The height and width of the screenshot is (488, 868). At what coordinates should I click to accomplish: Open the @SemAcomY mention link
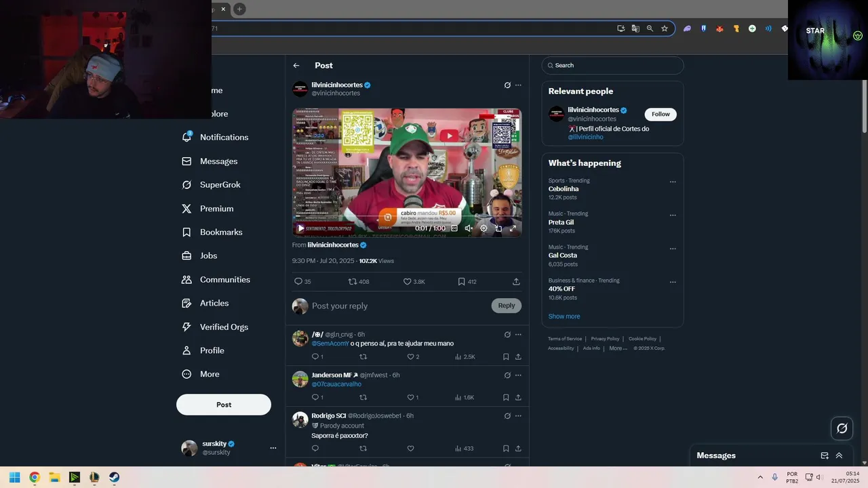tap(330, 344)
